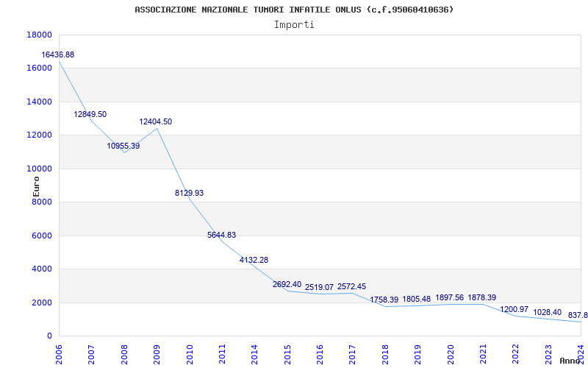This screenshot has width=588, height=368.
Task: Select the 2519.07 data label
Action: [x=319, y=287]
